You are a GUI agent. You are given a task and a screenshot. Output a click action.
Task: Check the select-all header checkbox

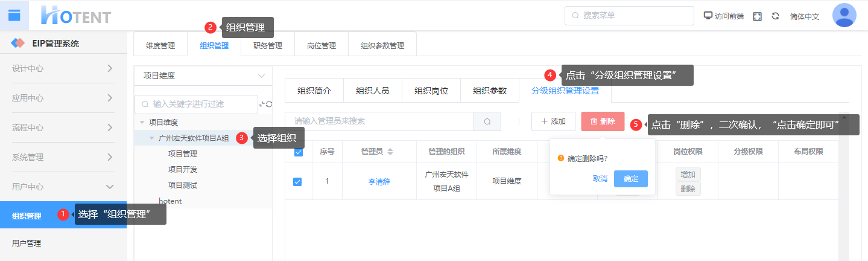coord(298,152)
